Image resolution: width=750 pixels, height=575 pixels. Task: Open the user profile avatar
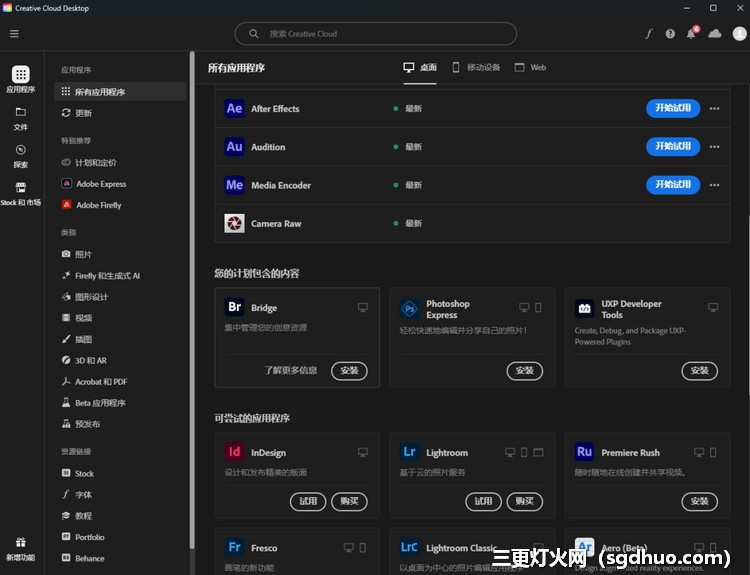[x=739, y=33]
